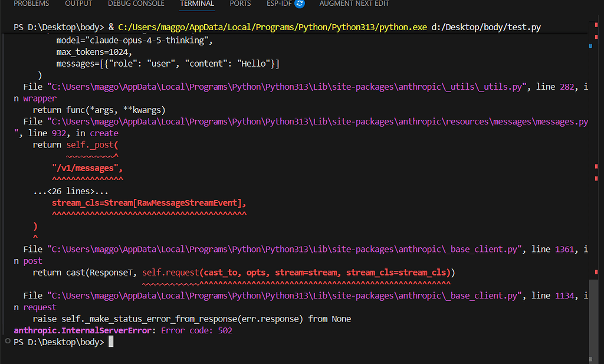Viewport: 604px width, 364px height.
Task: Click the "stream_cls=Stream[RawMessageStreamEvent]," line
Action: [149, 203]
